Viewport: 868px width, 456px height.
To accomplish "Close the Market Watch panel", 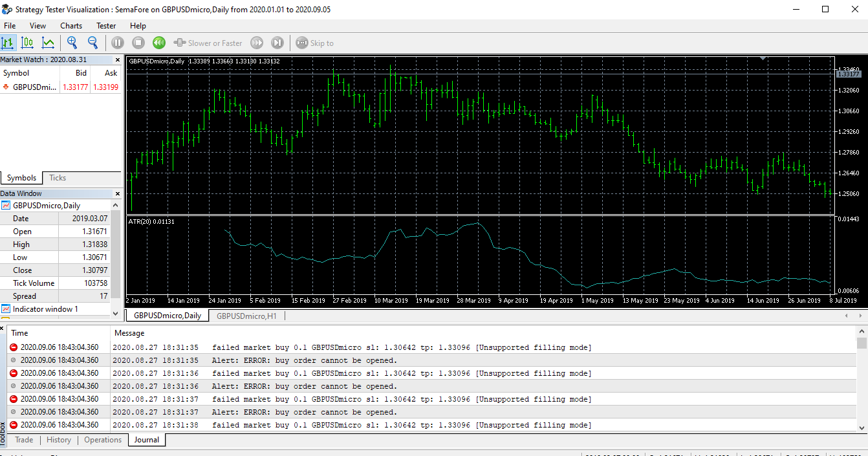I will click(x=118, y=59).
